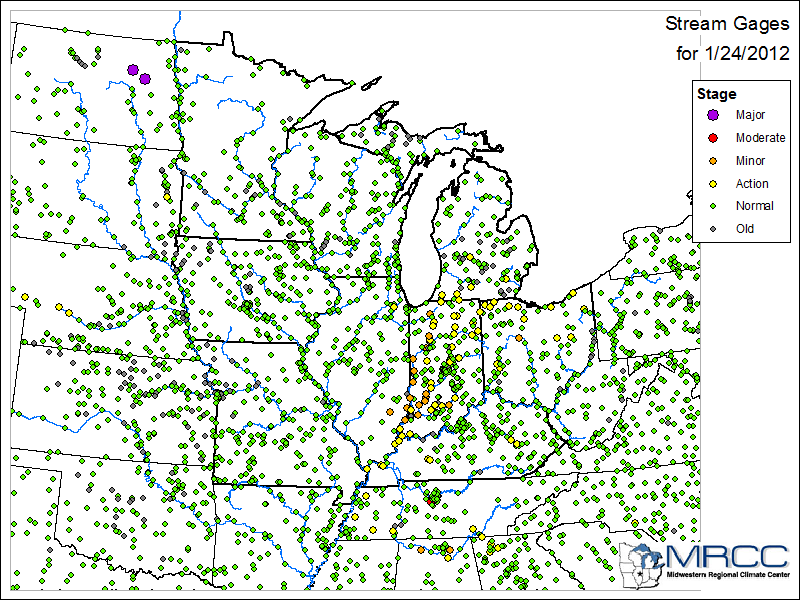Click the green Normal legend dot

[713, 206]
